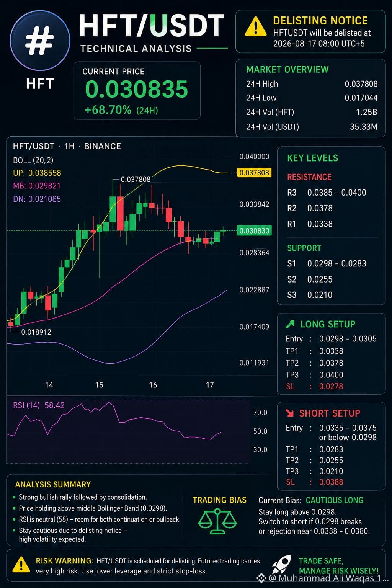Click the current price 0.030835
The width and height of the screenshot is (392, 588).
pos(136,89)
